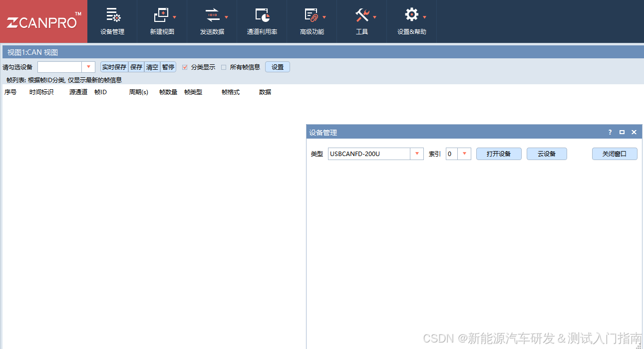Click the 帧ID column header
Image resolution: width=644 pixels, height=349 pixels.
tap(100, 92)
